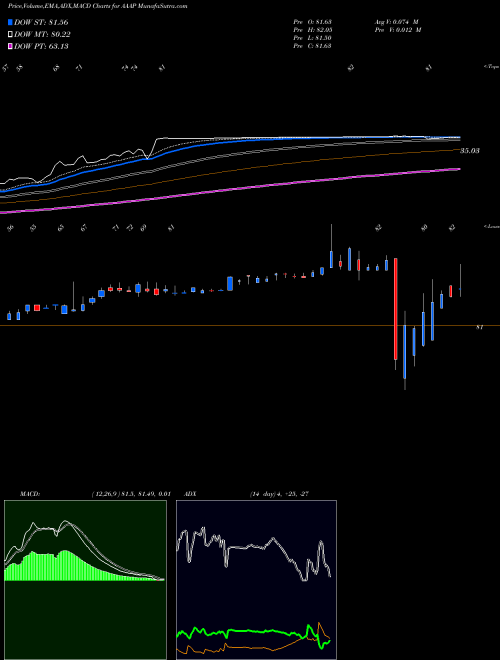
Task: Click the 'Pre O: 81.68' value
Action: tap(312, 22)
